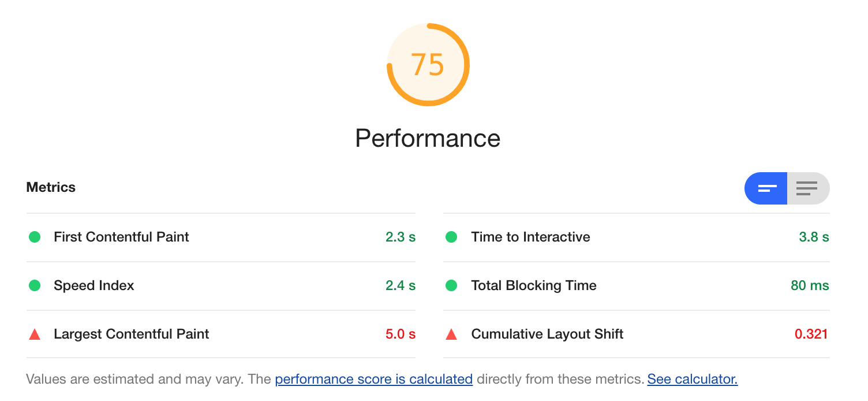Viewport: 868px width, 401px height.
Task: Enable the alternate metrics display mode
Action: tap(807, 188)
